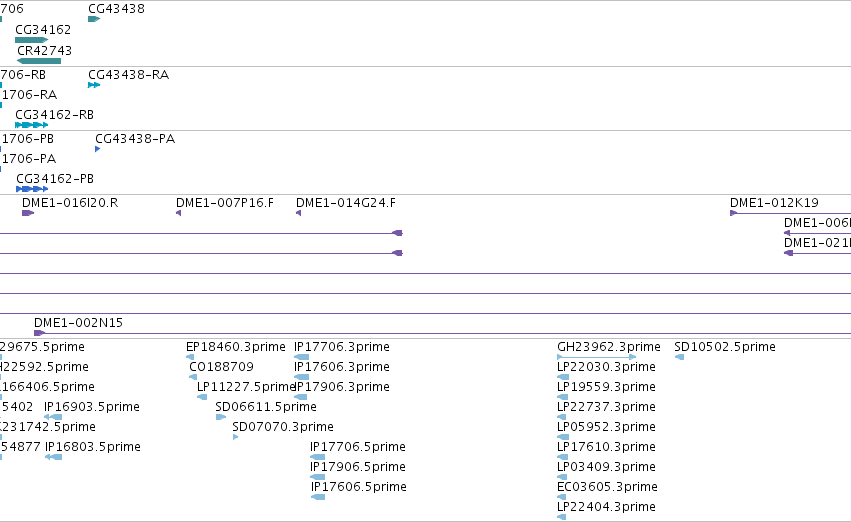The image size is (851, 522).
Task: Select the IP16903.5prime EST glyph
Action: click(x=53, y=417)
